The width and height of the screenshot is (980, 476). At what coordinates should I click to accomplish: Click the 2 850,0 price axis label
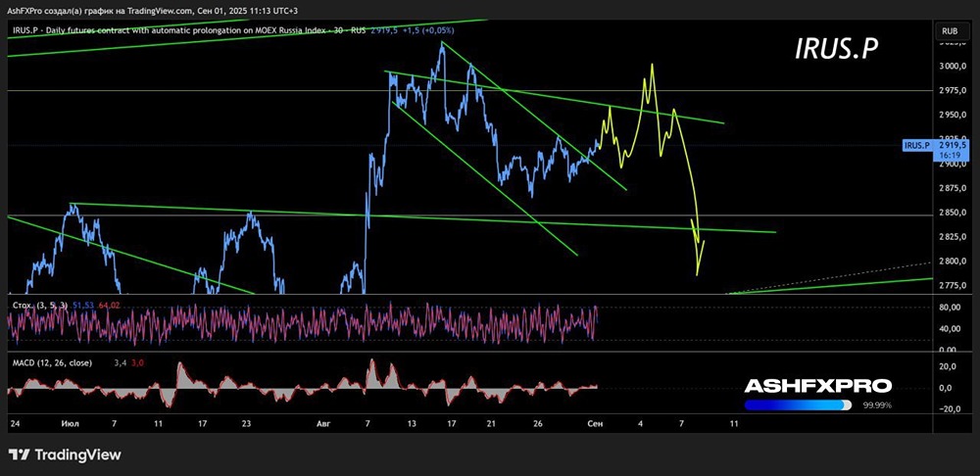[x=952, y=213]
